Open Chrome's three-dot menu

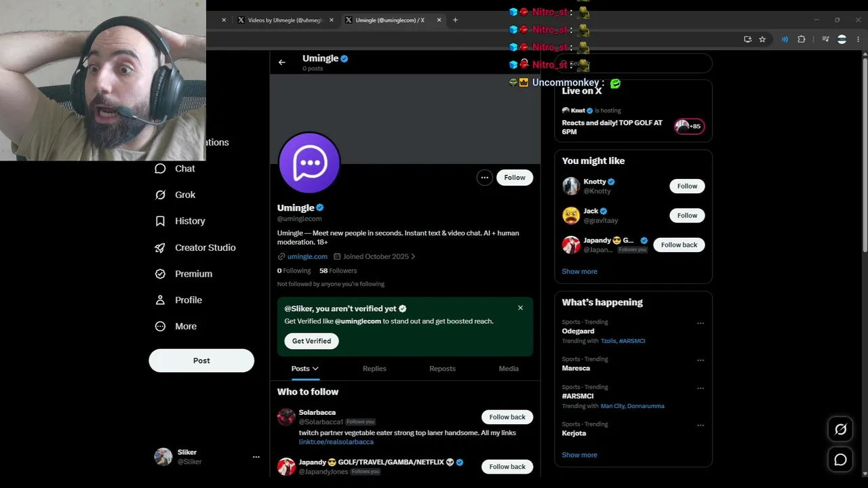pos(857,39)
